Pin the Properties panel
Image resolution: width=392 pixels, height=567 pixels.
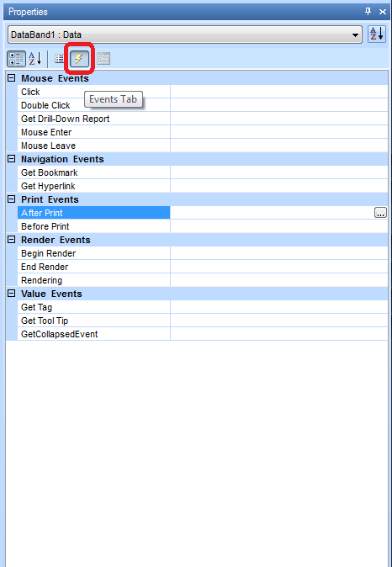[368, 12]
